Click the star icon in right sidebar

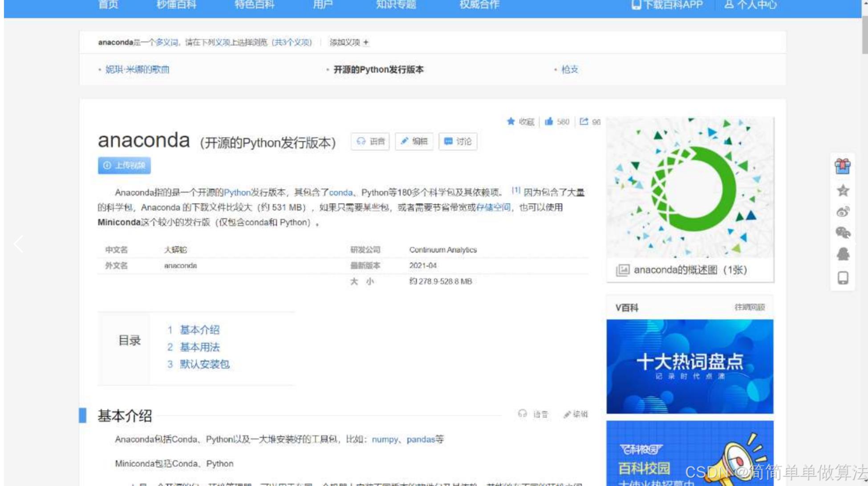click(x=843, y=190)
